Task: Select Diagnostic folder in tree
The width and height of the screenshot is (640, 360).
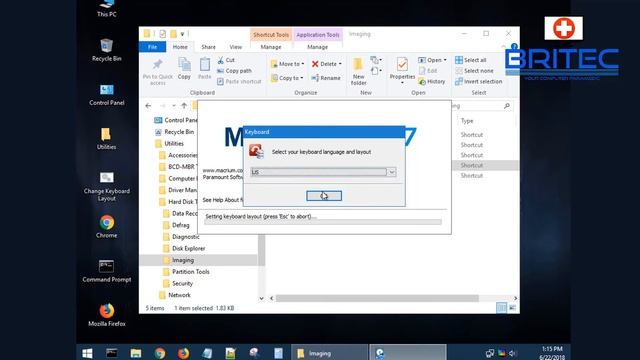Action: point(185,237)
